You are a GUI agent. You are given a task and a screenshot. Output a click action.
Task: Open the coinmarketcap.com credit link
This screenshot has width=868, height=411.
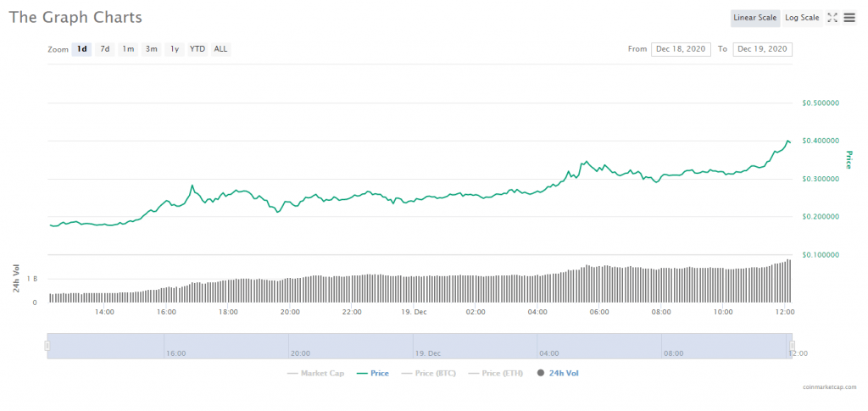[829, 386]
